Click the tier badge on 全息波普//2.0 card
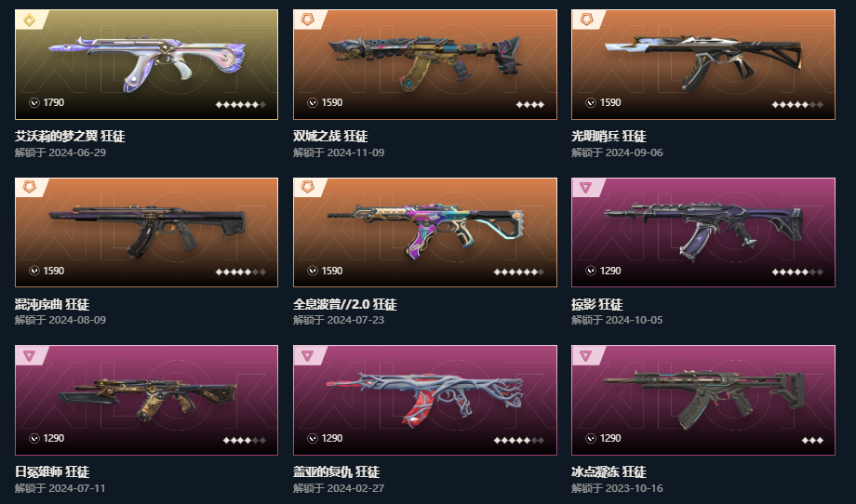This screenshot has height=504, width=856. pos(307,188)
